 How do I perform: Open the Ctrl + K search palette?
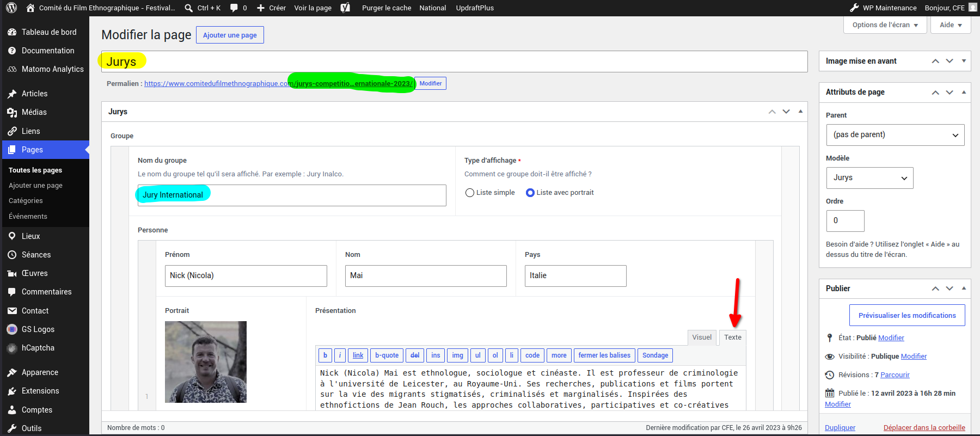pyautogui.click(x=203, y=8)
